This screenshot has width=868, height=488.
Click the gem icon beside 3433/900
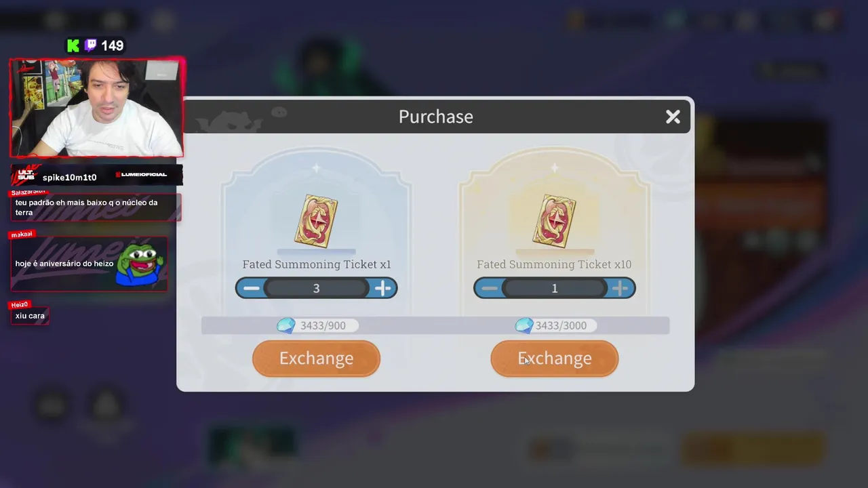point(286,325)
